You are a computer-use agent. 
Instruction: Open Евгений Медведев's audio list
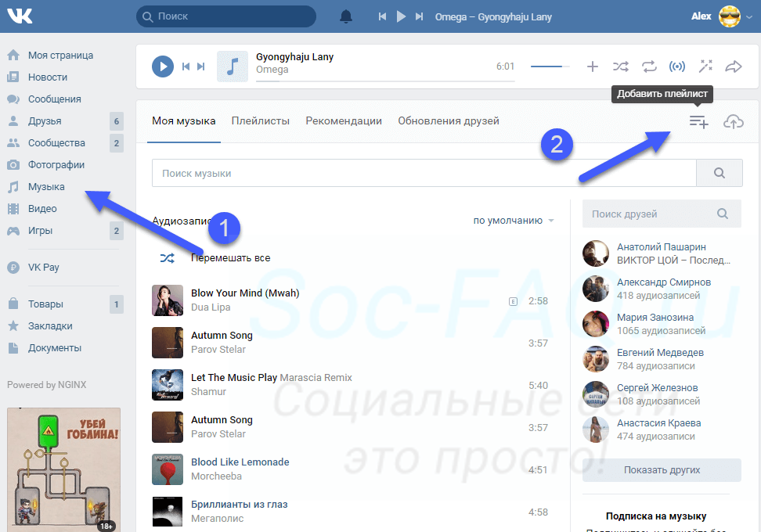662,359
